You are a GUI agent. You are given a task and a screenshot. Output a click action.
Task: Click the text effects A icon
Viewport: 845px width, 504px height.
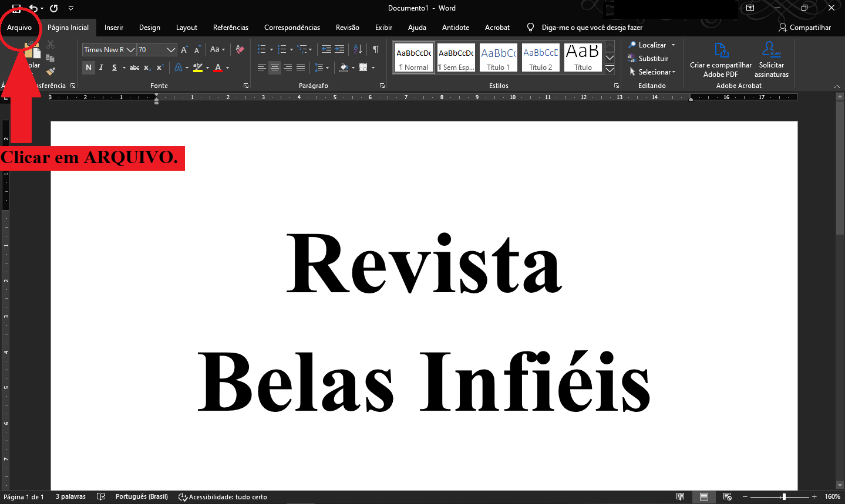point(179,67)
